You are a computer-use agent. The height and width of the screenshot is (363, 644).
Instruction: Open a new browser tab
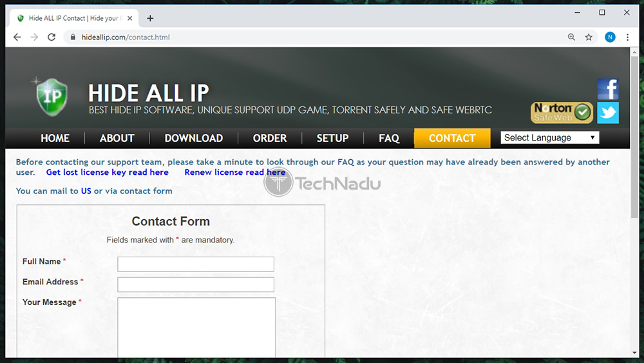click(150, 18)
